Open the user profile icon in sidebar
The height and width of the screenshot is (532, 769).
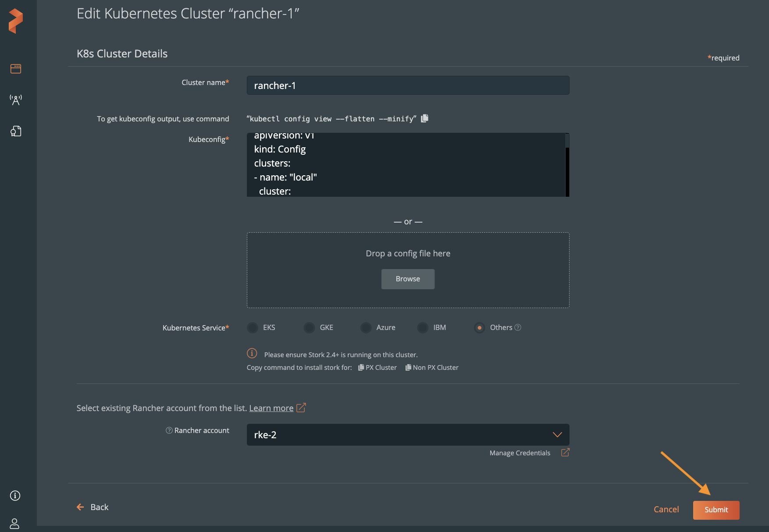14,523
